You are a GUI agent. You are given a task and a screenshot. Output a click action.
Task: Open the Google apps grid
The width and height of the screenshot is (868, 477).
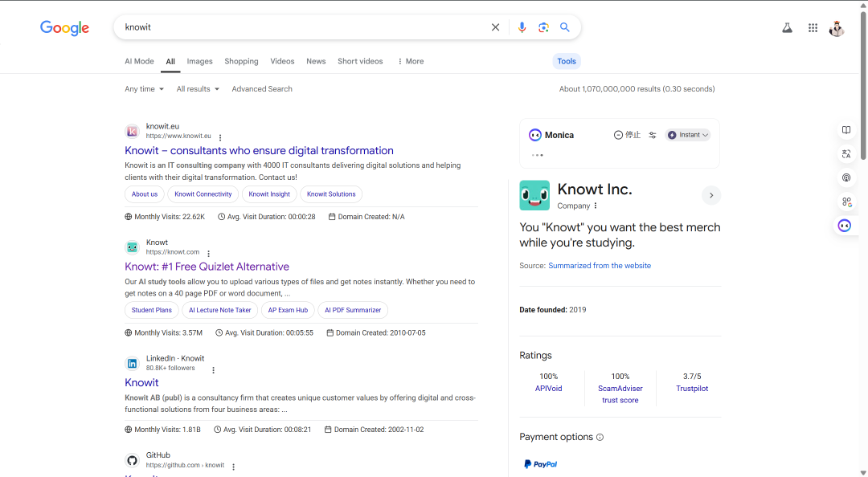[x=813, y=27]
